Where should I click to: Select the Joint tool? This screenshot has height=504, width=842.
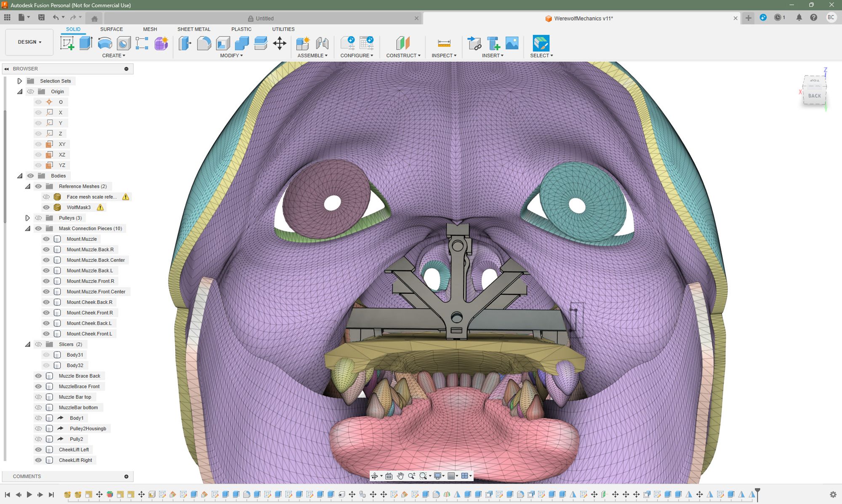point(322,43)
